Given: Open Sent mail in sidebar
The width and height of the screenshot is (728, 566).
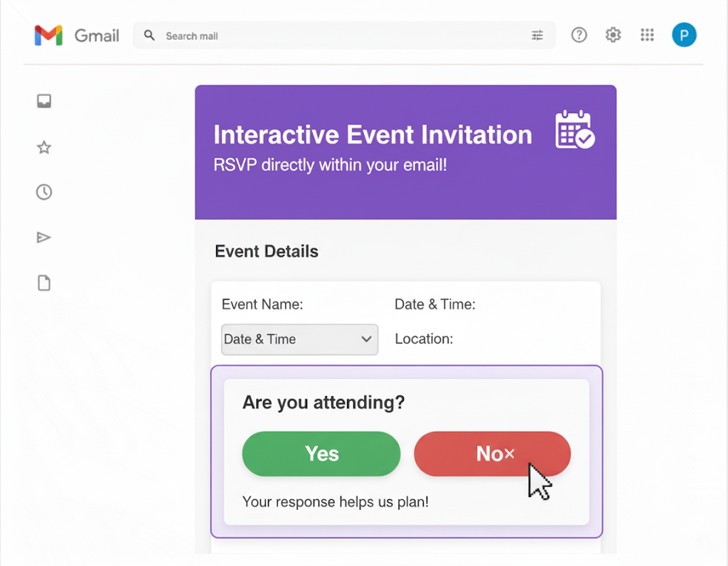Looking at the screenshot, I should (x=44, y=237).
